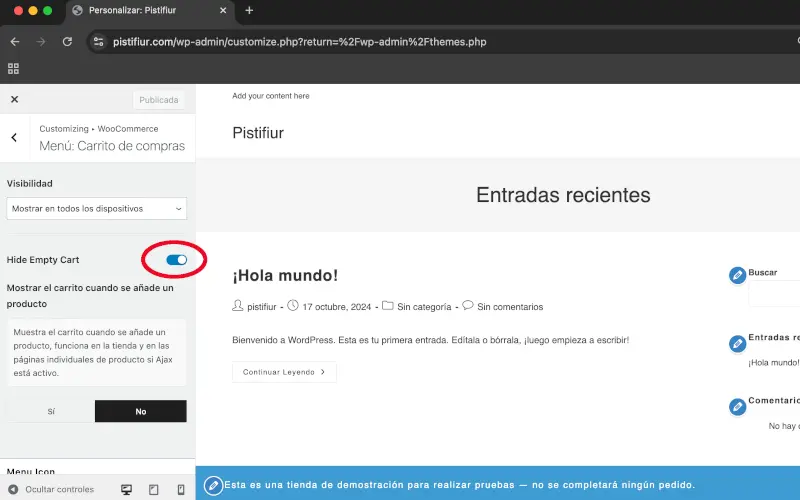Click ¡Hola mundo! in the sidebar recent entries
Screen dimensions: 800x500
[x=774, y=363]
